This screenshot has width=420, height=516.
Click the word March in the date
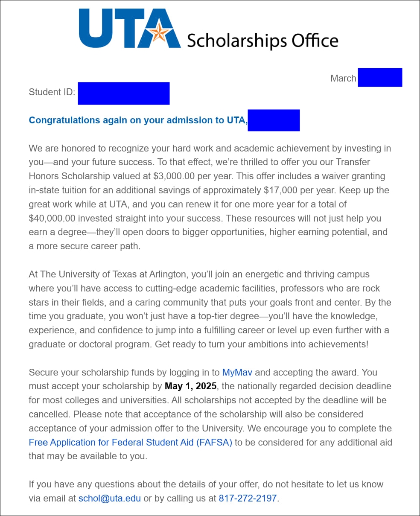[x=343, y=79]
